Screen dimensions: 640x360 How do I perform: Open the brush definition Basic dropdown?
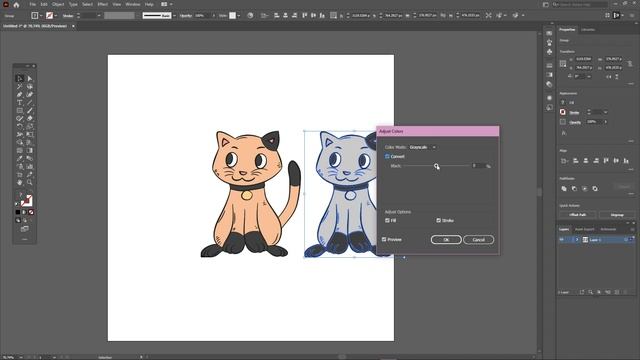[x=174, y=16]
